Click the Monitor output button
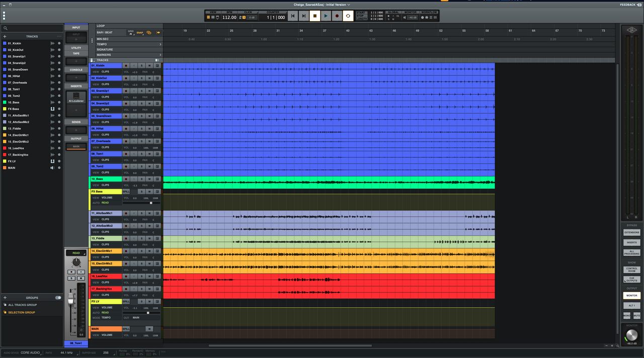The height and width of the screenshot is (358, 644). [x=631, y=296]
